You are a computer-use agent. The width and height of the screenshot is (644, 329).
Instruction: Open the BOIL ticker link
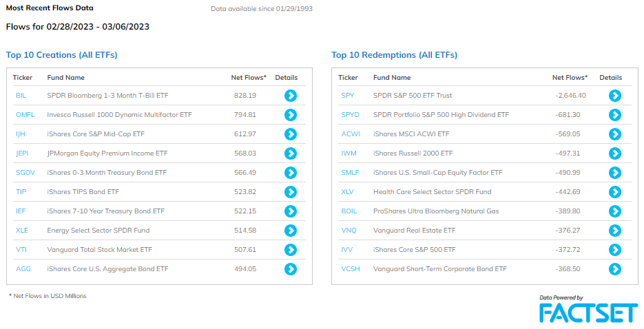[x=349, y=211]
